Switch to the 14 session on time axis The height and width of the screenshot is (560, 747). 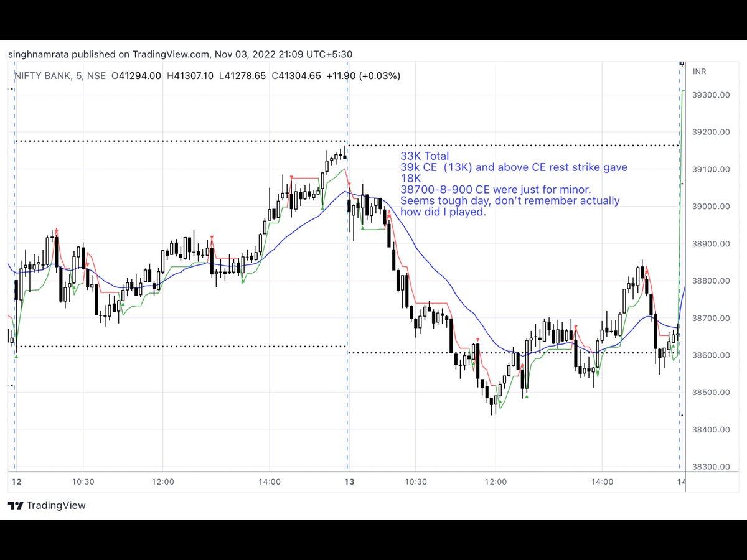[680, 482]
